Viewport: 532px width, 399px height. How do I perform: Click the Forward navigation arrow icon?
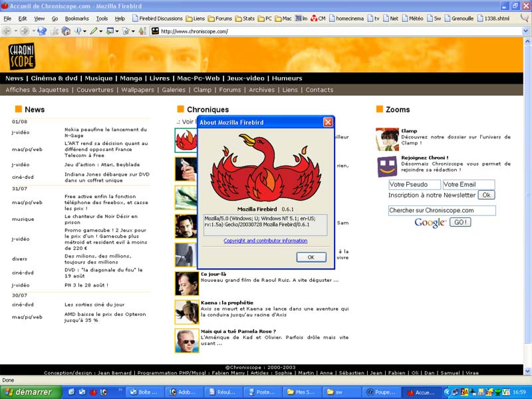point(25,31)
